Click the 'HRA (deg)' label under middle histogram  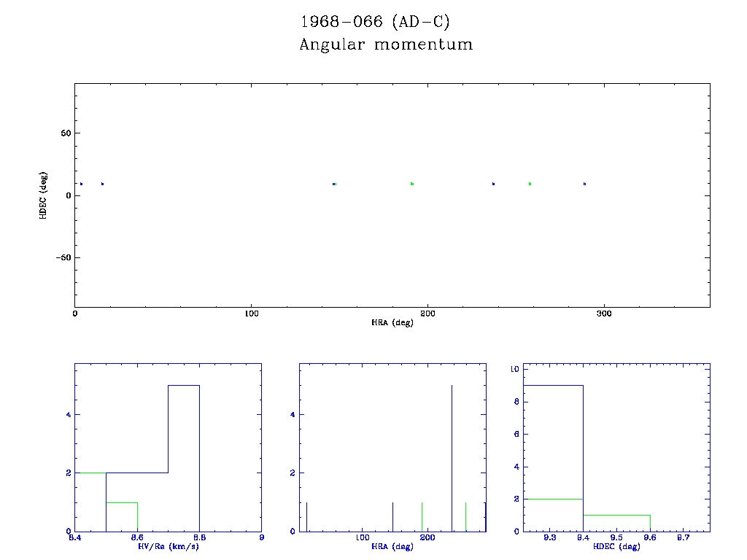pos(392,547)
